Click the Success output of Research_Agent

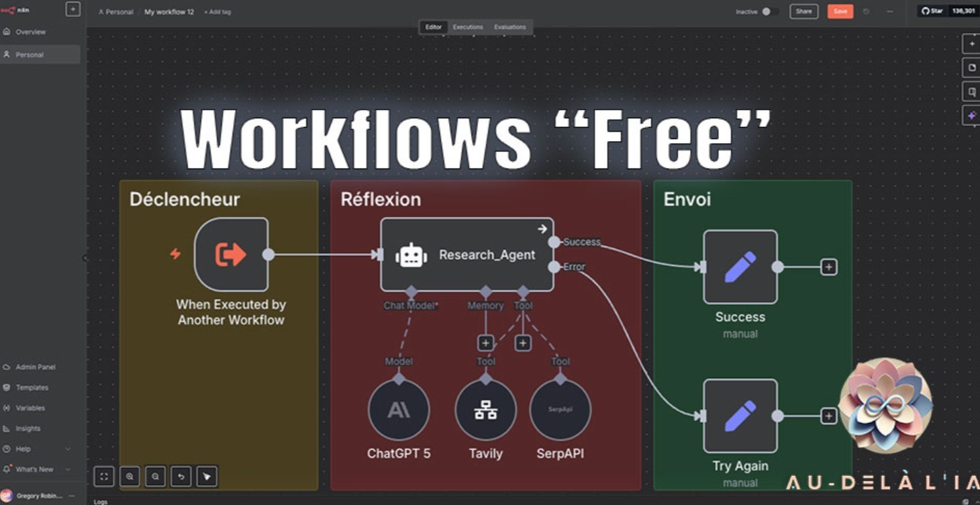tap(554, 242)
